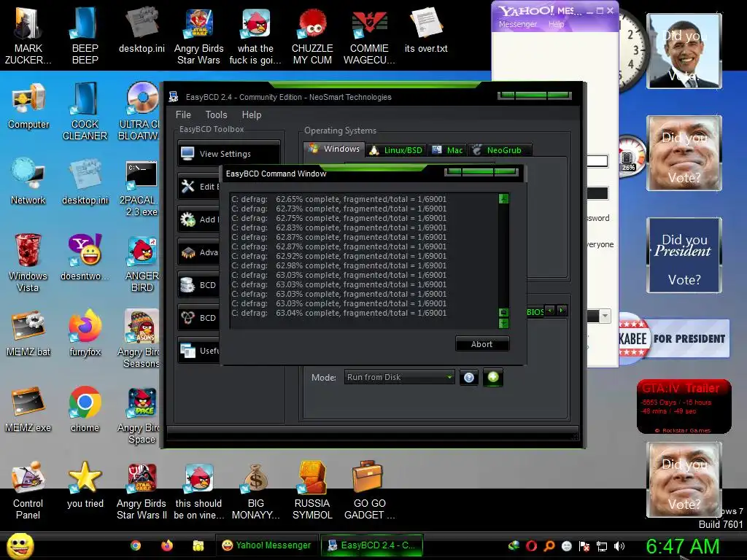This screenshot has width=747, height=560.
Task: Open the MARK ZUCKER... desktop icon
Action: [x=28, y=34]
